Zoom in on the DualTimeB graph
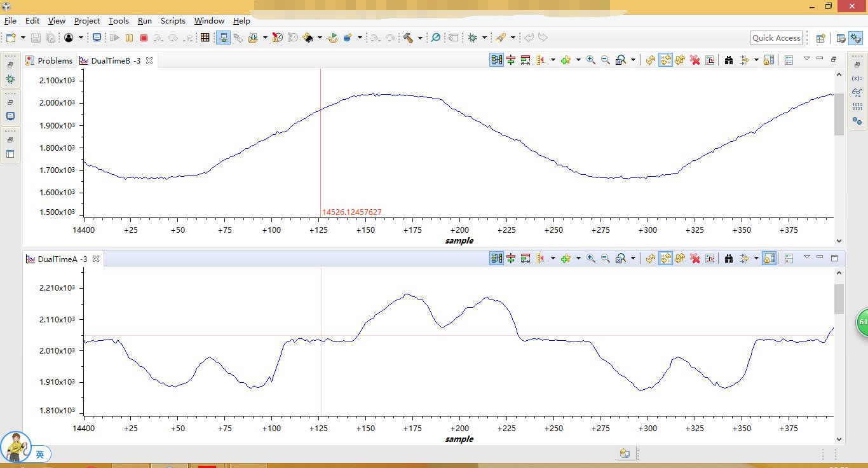The image size is (868, 468). click(591, 60)
